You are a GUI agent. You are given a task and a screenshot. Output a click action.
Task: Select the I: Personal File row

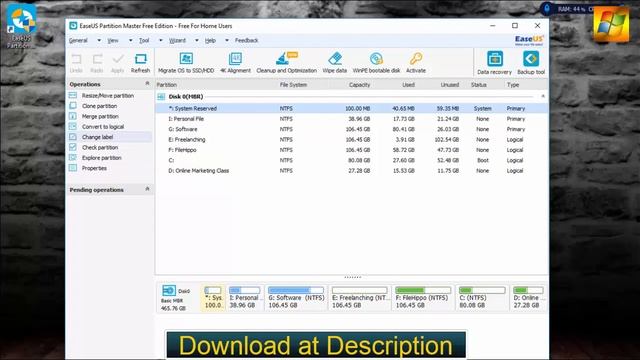click(351, 119)
